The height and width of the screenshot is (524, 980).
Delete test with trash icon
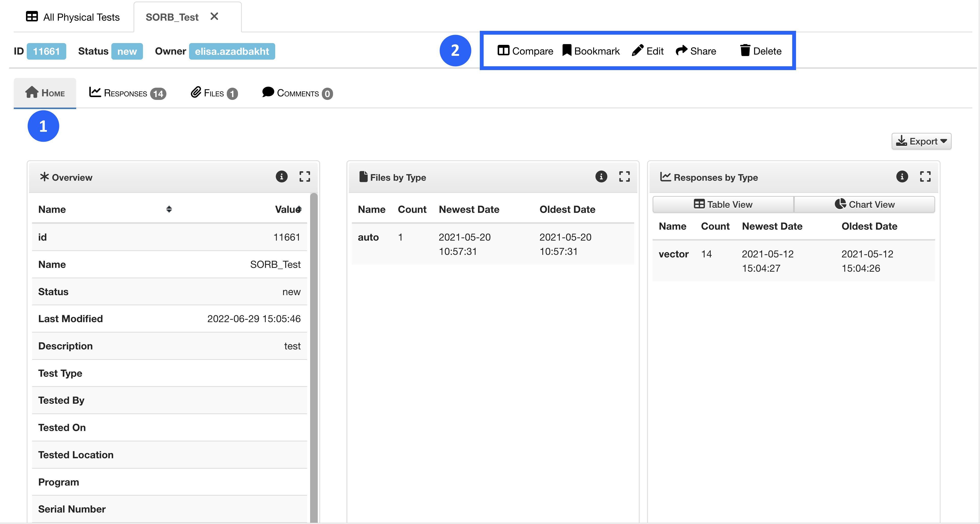[745, 51]
